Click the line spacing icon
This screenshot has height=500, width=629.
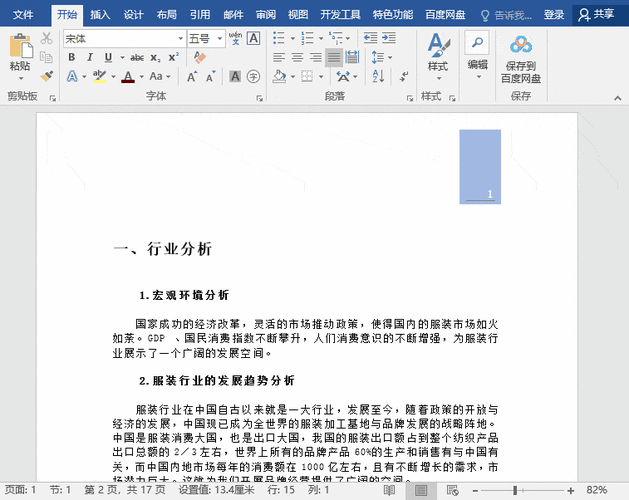coord(378,57)
